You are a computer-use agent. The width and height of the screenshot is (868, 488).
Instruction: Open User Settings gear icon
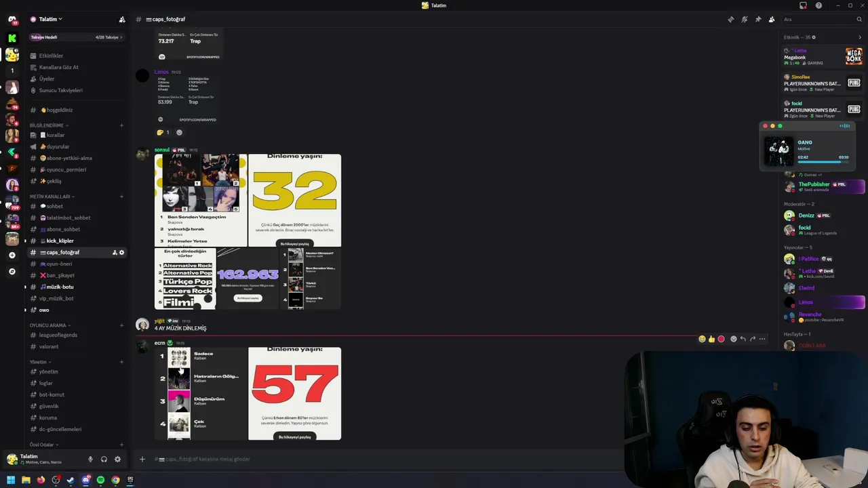pyautogui.click(x=117, y=459)
